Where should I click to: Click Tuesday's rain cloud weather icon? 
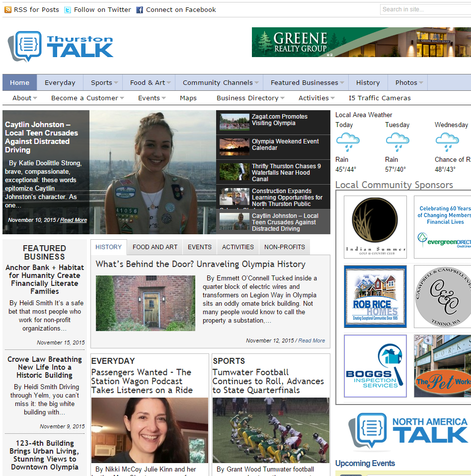[x=397, y=142]
